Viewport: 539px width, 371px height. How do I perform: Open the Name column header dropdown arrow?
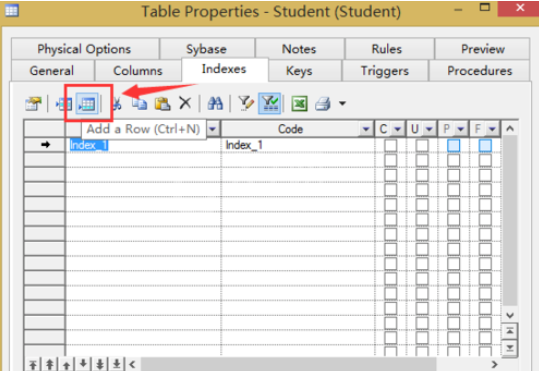click(x=213, y=129)
